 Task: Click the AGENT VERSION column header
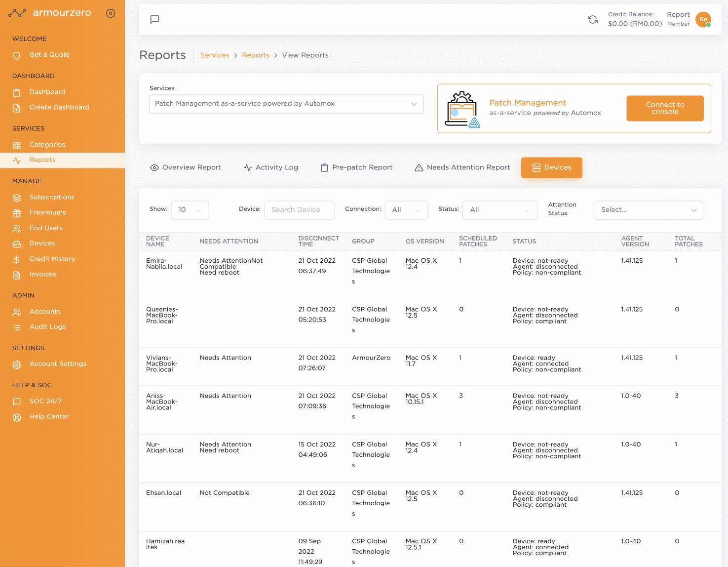635,241
